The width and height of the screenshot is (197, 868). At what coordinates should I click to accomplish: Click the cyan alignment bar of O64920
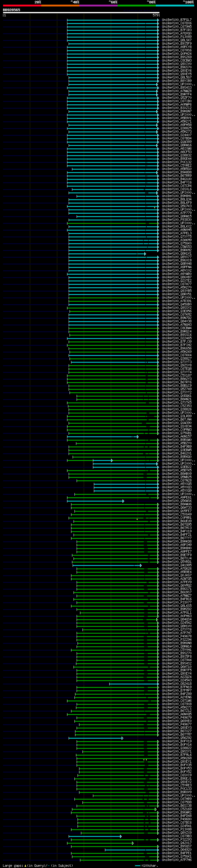(x=132, y=850)
